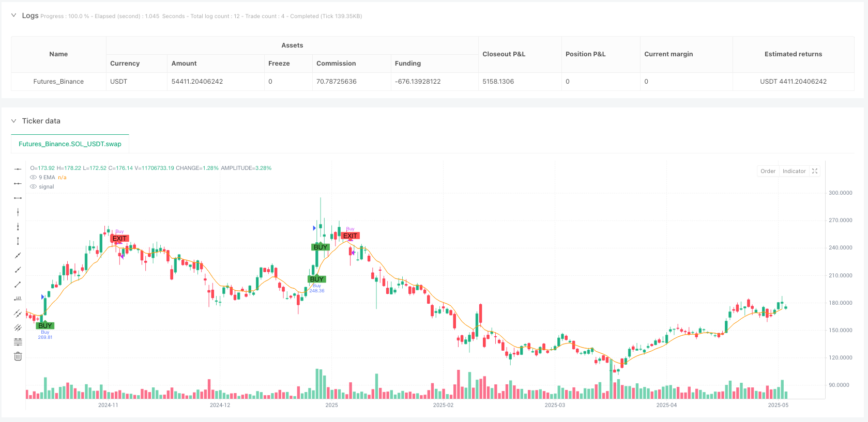868x422 pixels.
Task: Switch to the Futures_Binance.SOL_USDT.swap tab
Action: tap(70, 144)
